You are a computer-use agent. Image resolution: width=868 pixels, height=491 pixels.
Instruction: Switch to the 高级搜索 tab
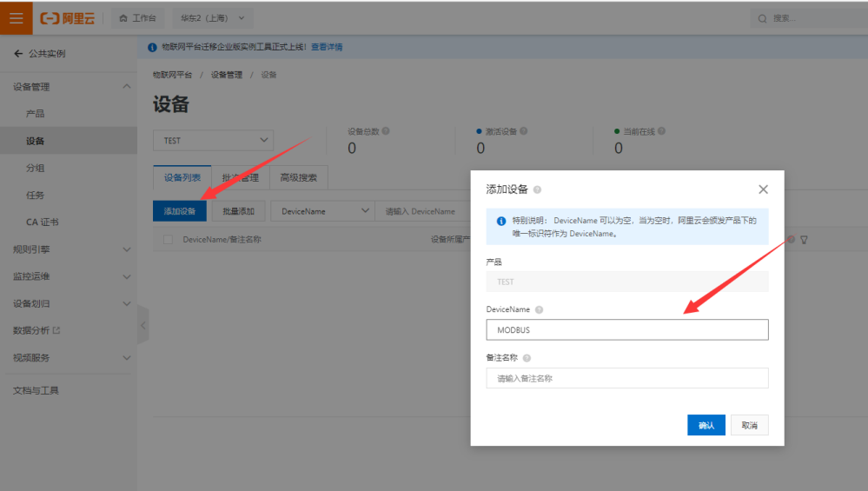[x=298, y=178]
